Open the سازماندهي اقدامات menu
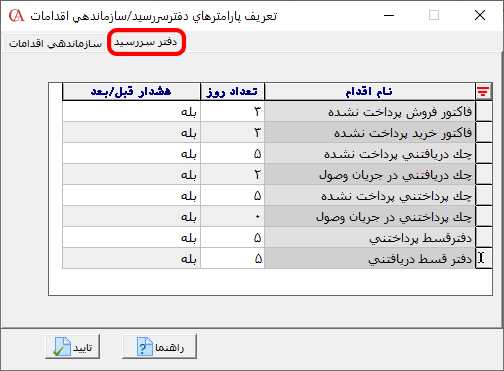The width and height of the screenshot is (504, 371). point(55,43)
